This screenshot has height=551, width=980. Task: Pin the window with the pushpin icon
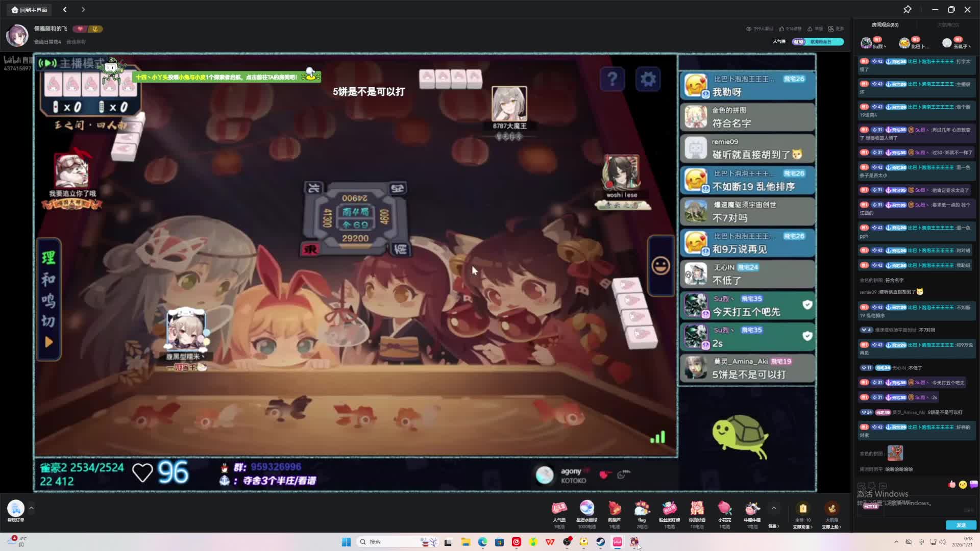907,10
